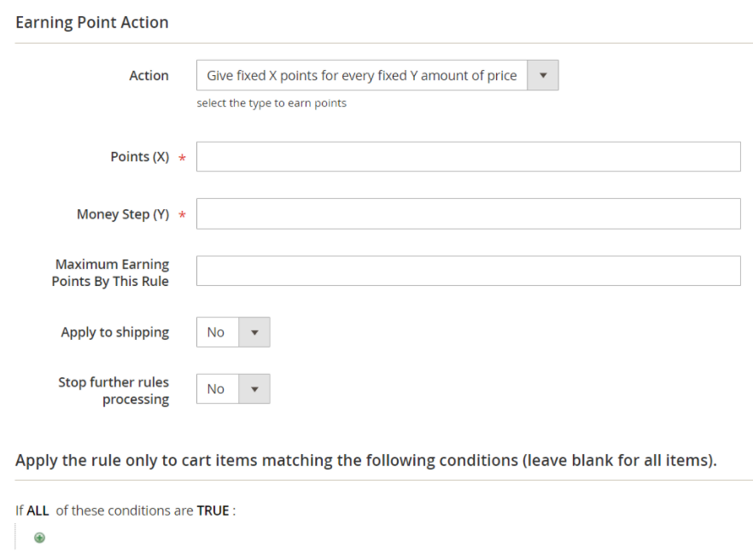Image resolution: width=753 pixels, height=560 pixels.
Task: Change the TRUE condition value link
Action: pos(213,510)
